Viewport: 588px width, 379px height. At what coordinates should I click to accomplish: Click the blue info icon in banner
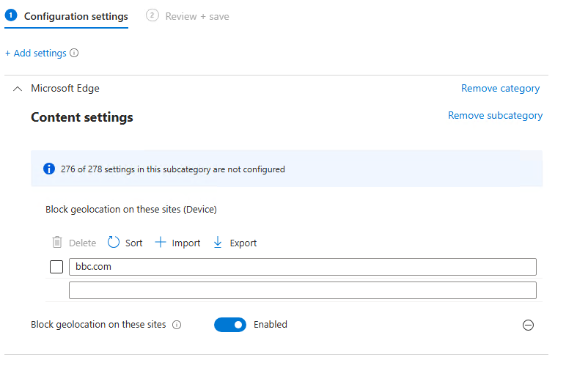pos(49,169)
